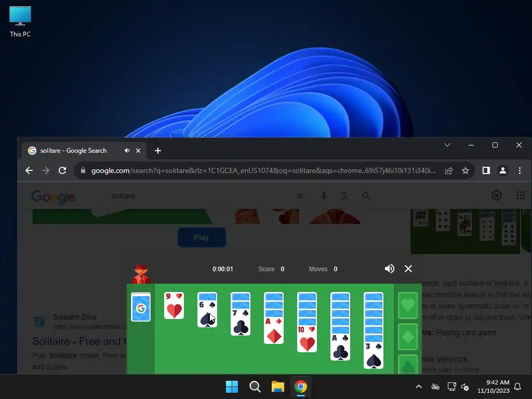
Task: Click Chrome icon in taskbar
Action: [x=301, y=387]
